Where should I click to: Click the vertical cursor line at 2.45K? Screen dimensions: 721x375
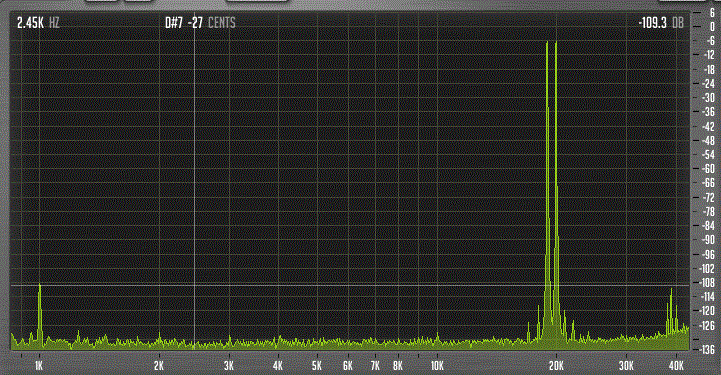click(195, 184)
